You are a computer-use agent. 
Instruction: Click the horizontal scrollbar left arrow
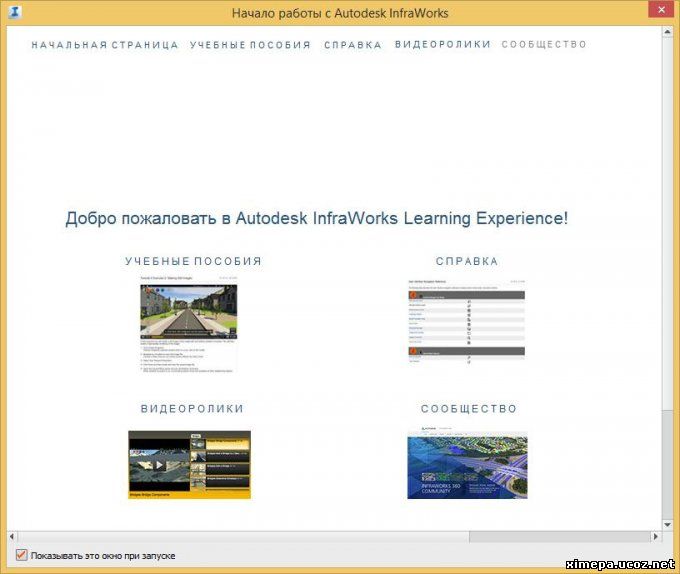(x=16, y=537)
